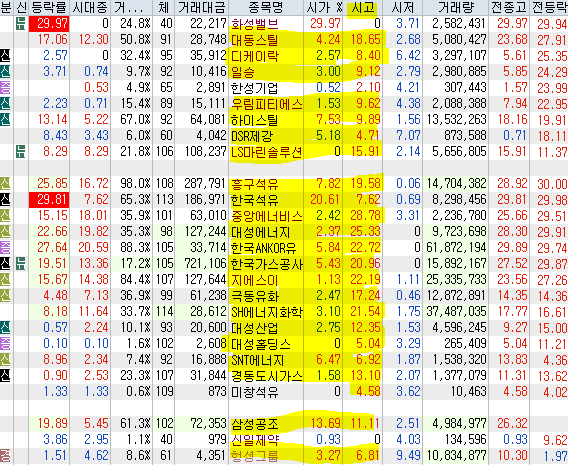
Task: Click the 신 badge in the 하이스틸 row
Action: pyautogui.click(x=5, y=120)
